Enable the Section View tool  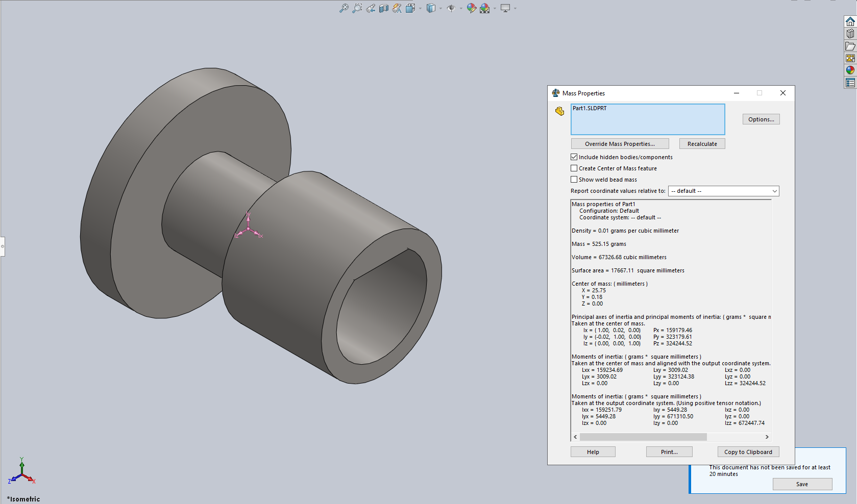point(384,8)
